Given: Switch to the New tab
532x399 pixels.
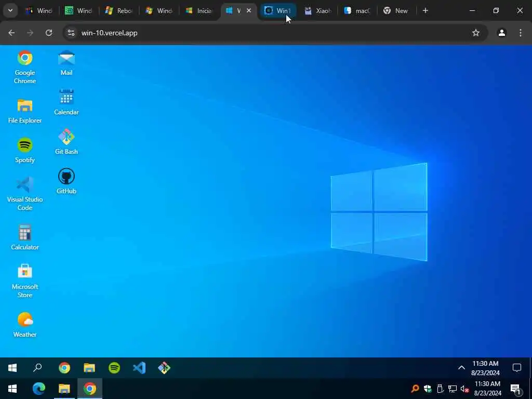Looking at the screenshot, I should [396, 11].
